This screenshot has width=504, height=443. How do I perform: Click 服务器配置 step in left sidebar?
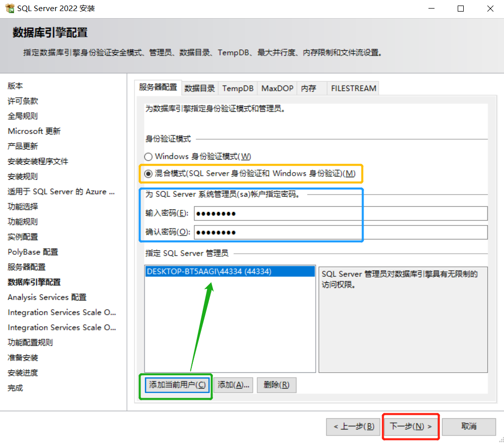(27, 267)
